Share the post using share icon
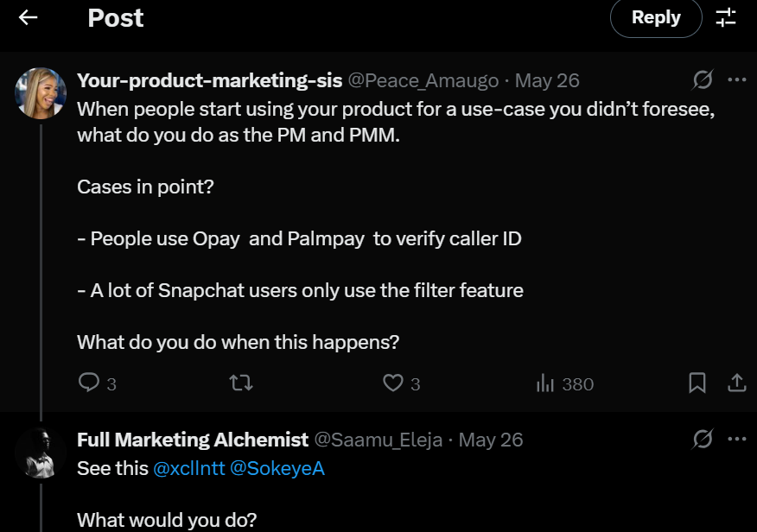Image resolution: width=757 pixels, height=532 pixels. (736, 383)
